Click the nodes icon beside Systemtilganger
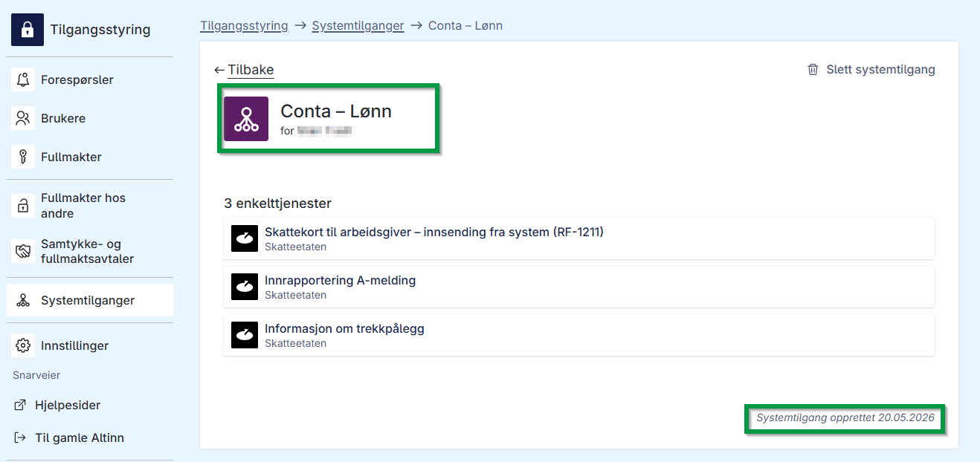Image resolution: width=980 pixels, height=462 pixels. [x=23, y=301]
